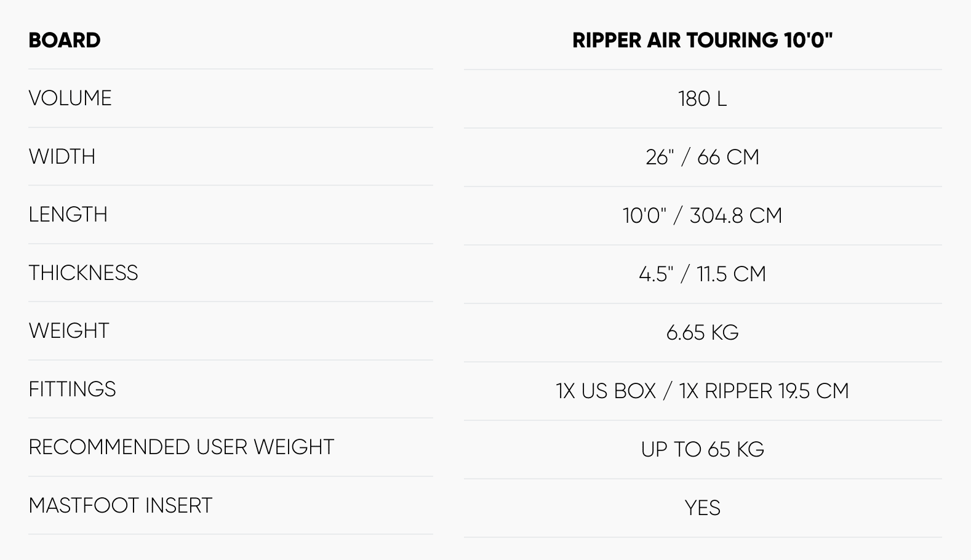Viewport: 971px width, 560px height.
Task: Click the 10'0" imperial length figure
Action: [644, 216]
